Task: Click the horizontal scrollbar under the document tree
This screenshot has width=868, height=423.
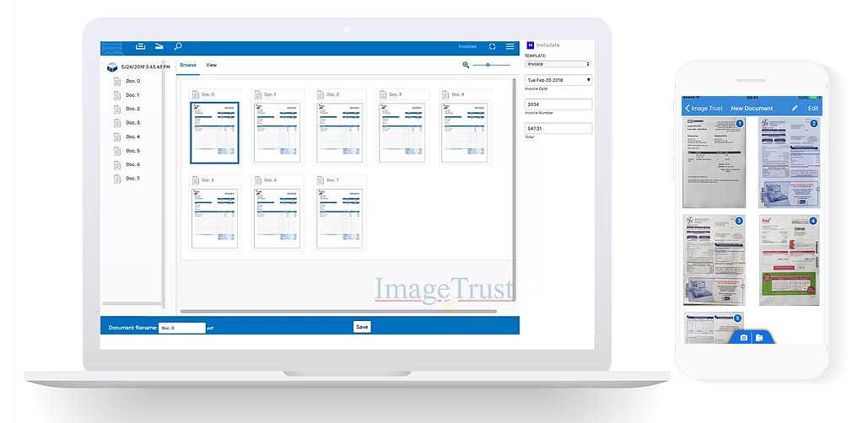Action: pyautogui.click(x=132, y=303)
